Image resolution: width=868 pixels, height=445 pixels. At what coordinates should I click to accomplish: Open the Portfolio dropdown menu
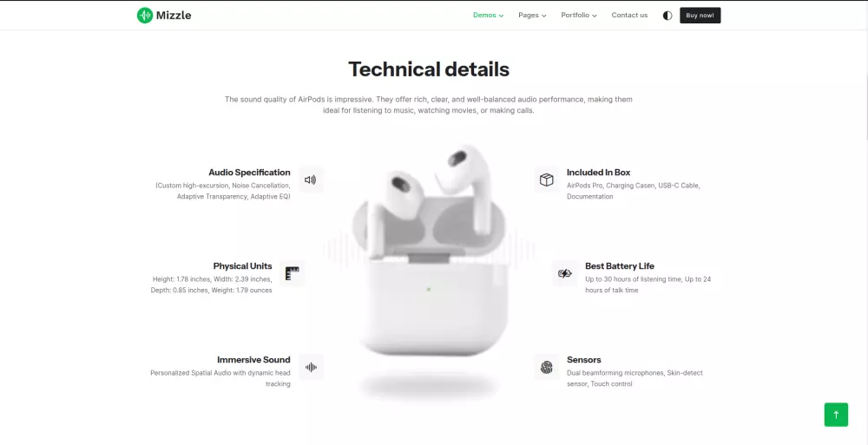coord(579,16)
